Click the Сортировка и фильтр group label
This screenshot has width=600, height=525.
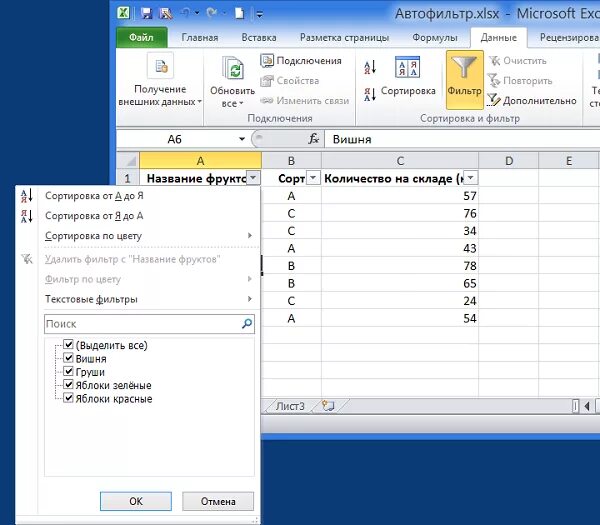[x=470, y=119]
